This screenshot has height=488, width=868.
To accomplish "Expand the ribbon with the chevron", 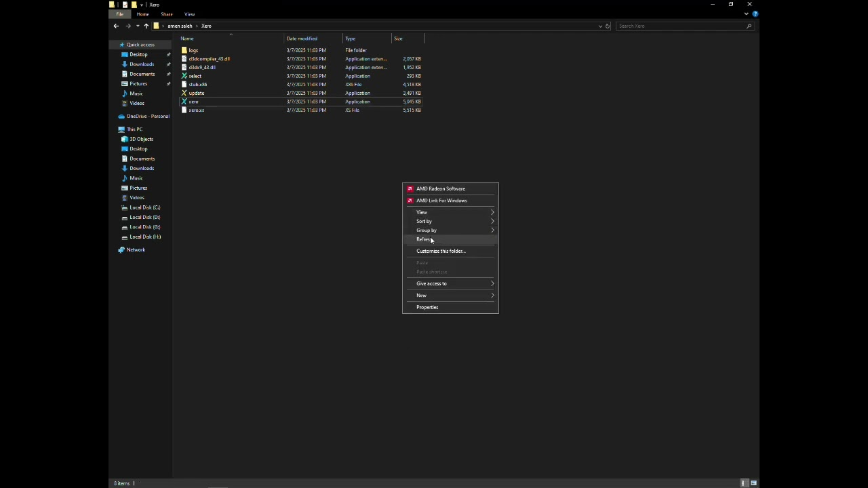I will pos(747,14).
